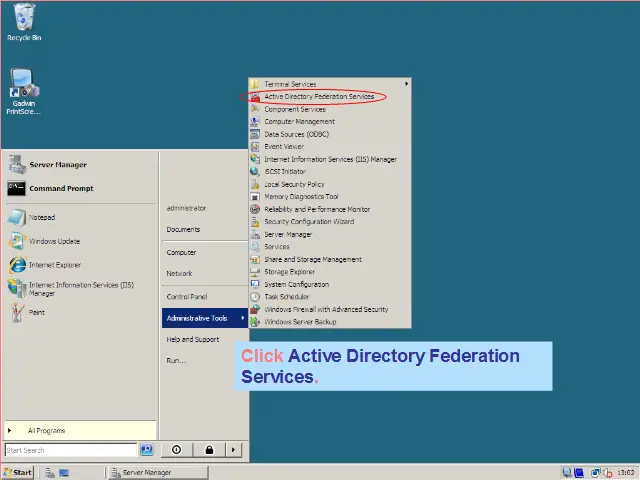The image size is (640, 480).
Task: Click the Services gear icon in submenu
Action: pos(255,247)
